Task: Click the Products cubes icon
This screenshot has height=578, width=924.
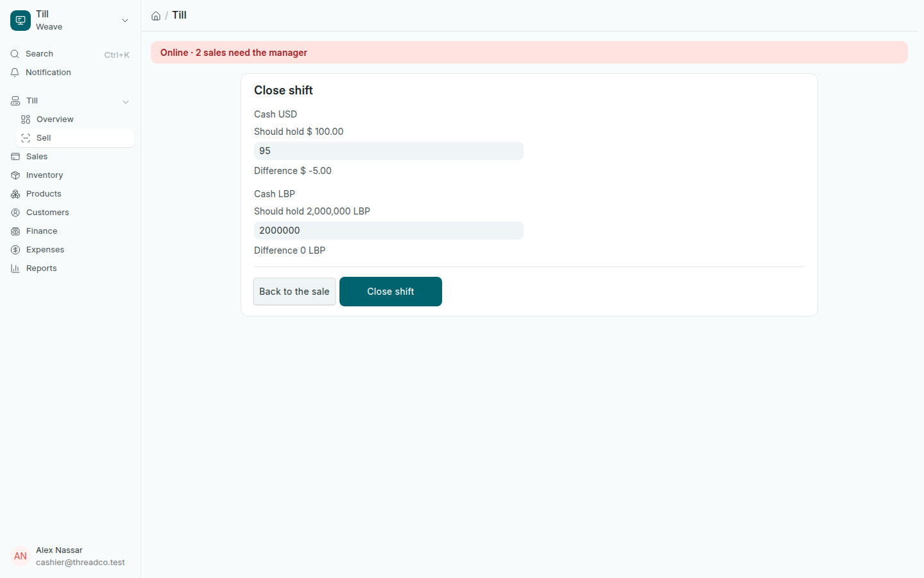Action: [15, 194]
